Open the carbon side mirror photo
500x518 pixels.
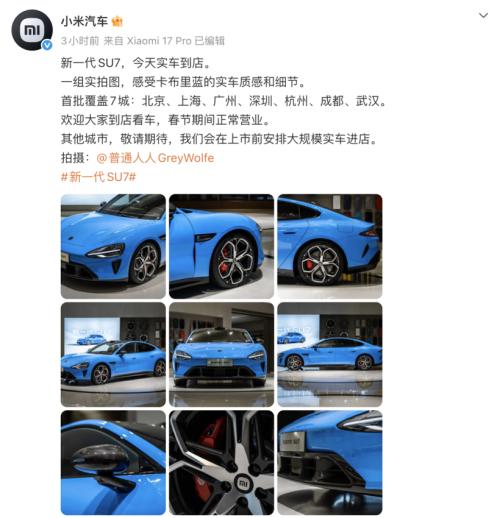point(113,463)
